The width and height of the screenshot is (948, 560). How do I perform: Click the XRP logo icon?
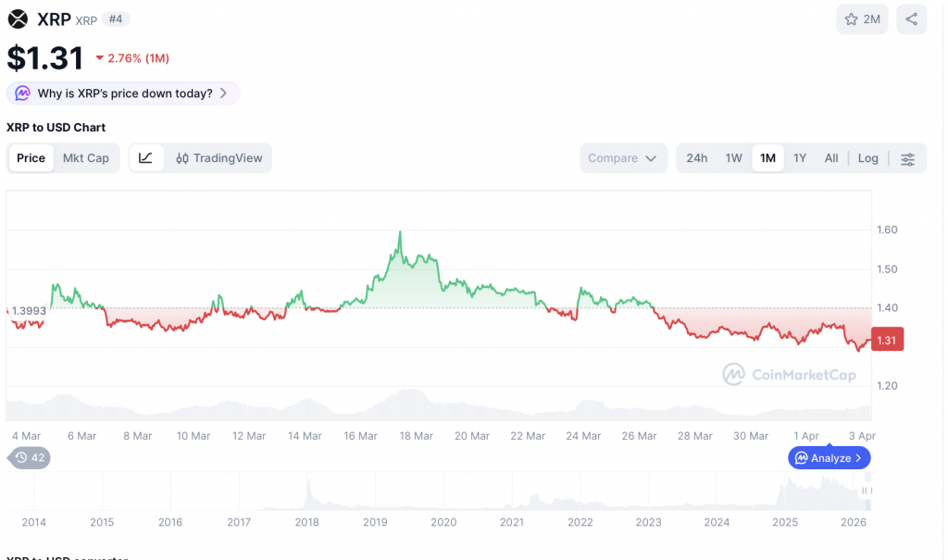pyautogui.click(x=17, y=19)
